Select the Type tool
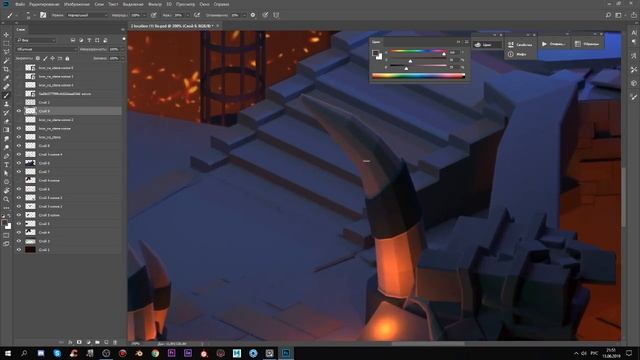The image size is (640, 360). [x=6, y=164]
